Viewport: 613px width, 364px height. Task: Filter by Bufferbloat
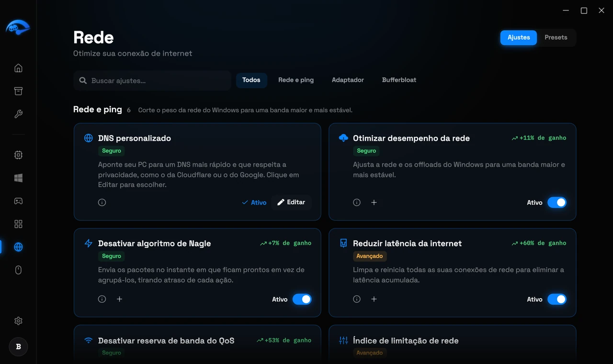click(x=399, y=80)
